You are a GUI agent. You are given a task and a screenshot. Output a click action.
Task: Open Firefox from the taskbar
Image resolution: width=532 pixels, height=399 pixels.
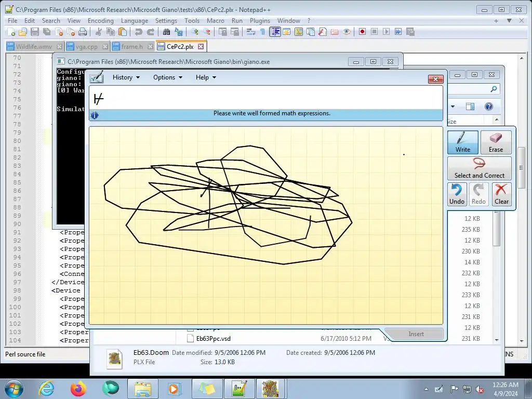coord(78,389)
